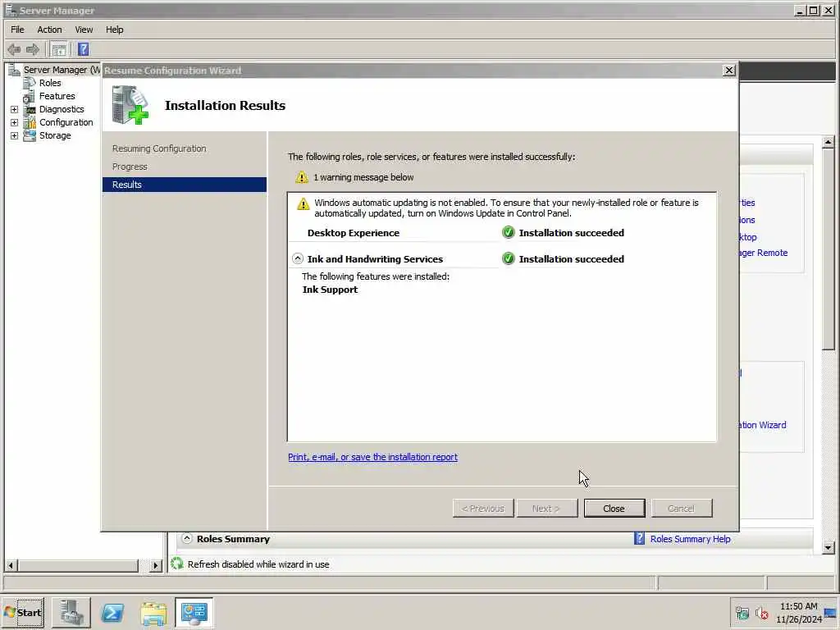The image size is (840, 630).
Task: Click the active Server Manager taskbar window button
Action: point(194,612)
